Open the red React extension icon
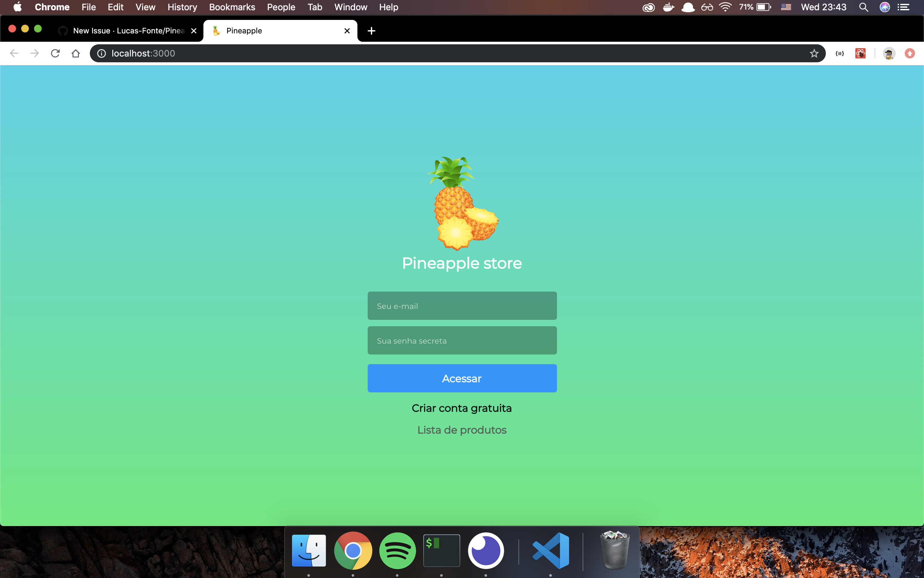 coord(860,54)
